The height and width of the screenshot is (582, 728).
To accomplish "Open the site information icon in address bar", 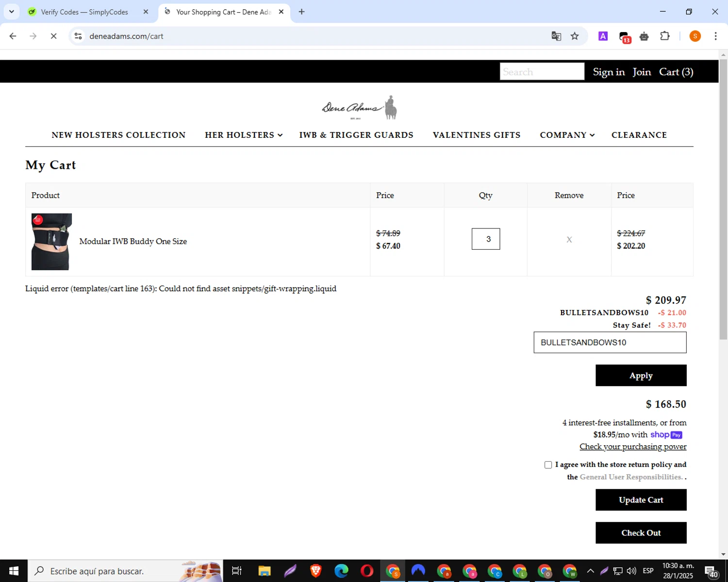I will click(x=78, y=36).
